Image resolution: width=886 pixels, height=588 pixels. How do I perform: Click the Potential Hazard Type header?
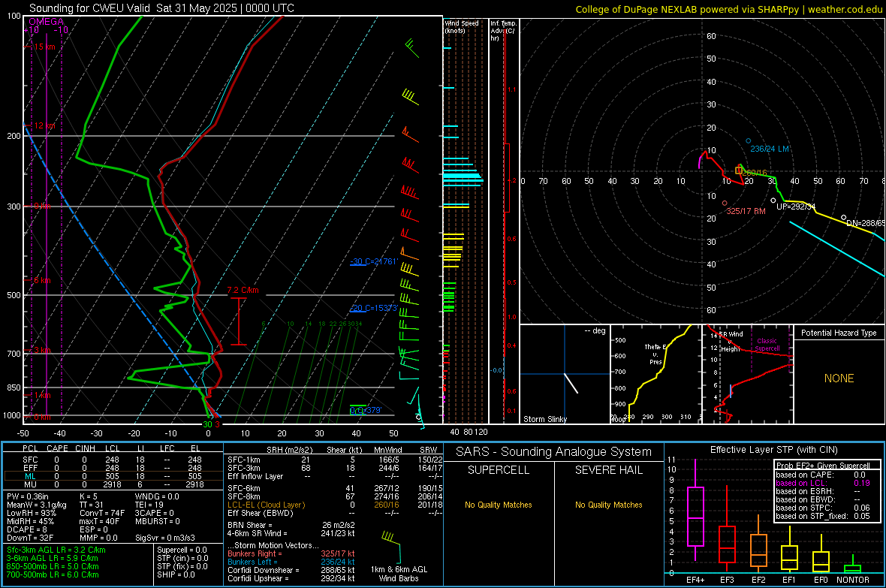pos(839,333)
